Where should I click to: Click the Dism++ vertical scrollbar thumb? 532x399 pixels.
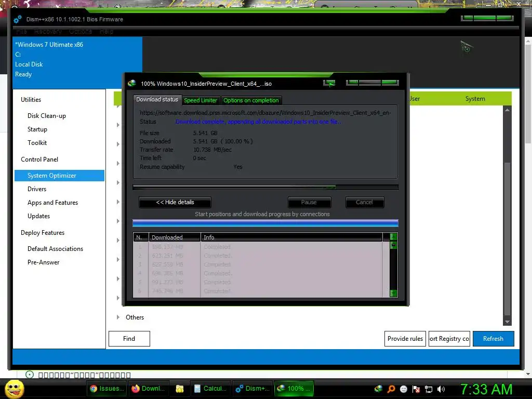click(x=507, y=239)
